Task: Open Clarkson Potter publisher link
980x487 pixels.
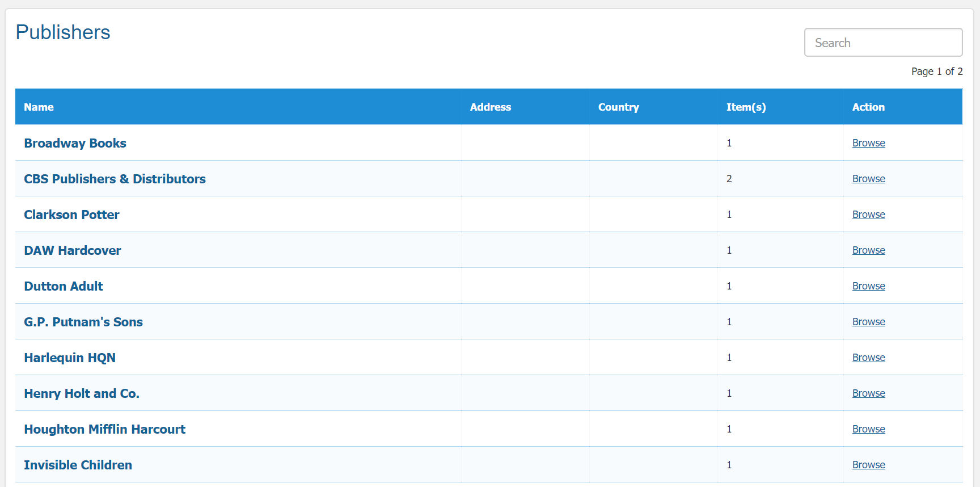Action: [x=71, y=215]
